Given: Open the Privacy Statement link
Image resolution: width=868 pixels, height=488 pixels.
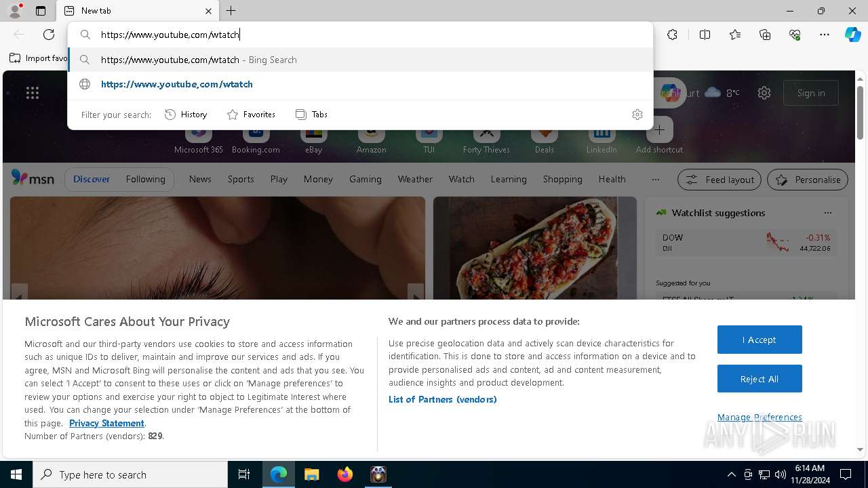Looking at the screenshot, I should (106, 423).
